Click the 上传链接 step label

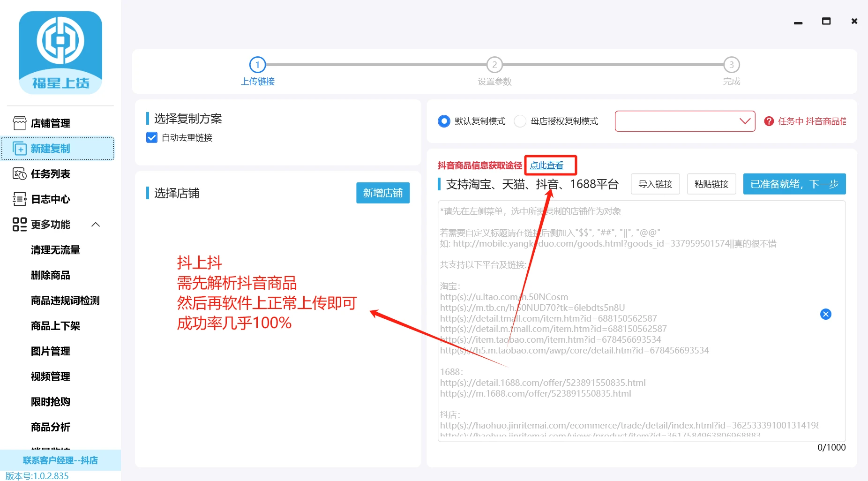[x=258, y=82]
